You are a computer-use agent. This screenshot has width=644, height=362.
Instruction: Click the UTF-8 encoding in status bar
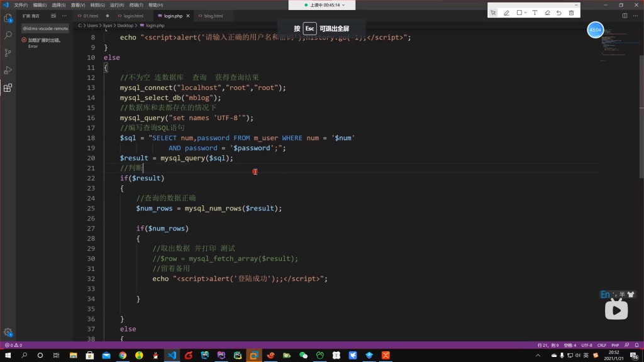coord(586,345)
